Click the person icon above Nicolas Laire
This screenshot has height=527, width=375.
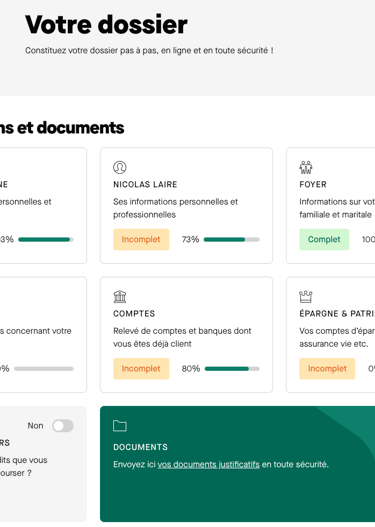[x=120, y=167]
